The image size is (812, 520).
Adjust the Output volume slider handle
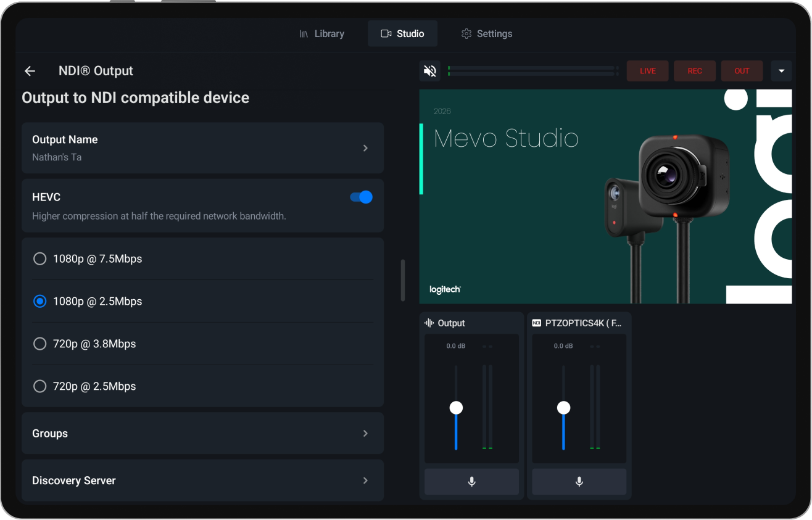point(456,407)
